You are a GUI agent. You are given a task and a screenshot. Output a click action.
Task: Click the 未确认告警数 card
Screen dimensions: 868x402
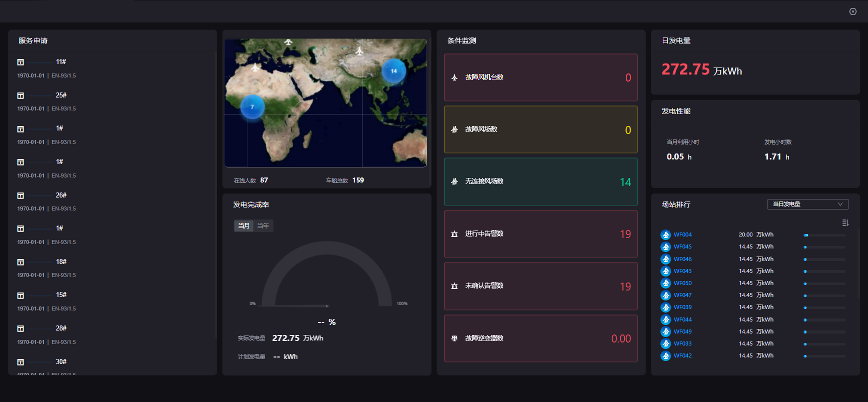[540, 286]
